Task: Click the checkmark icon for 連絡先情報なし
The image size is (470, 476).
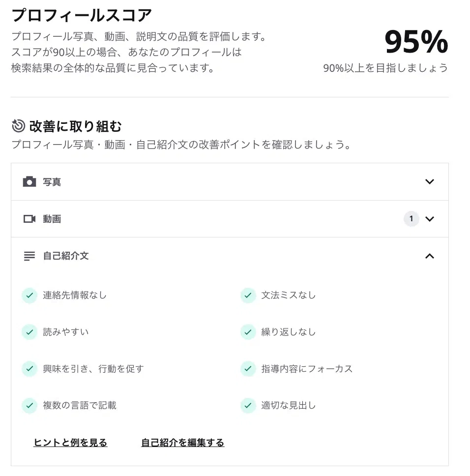Action: pos(29,295)
